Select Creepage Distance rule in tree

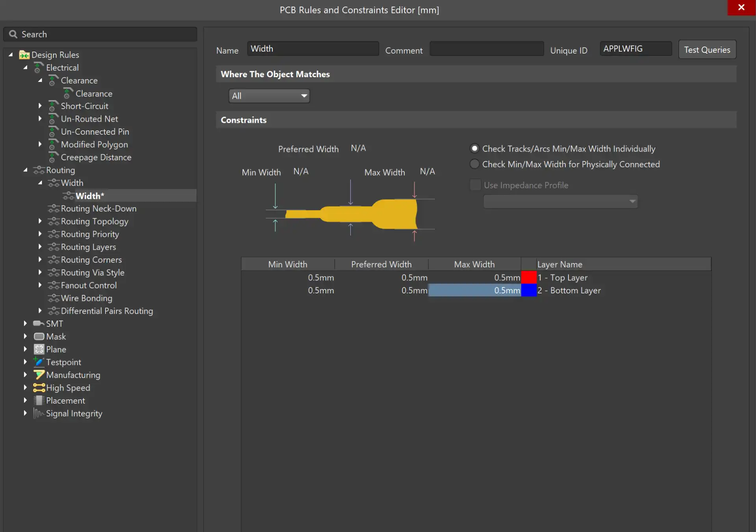point(96,157)
